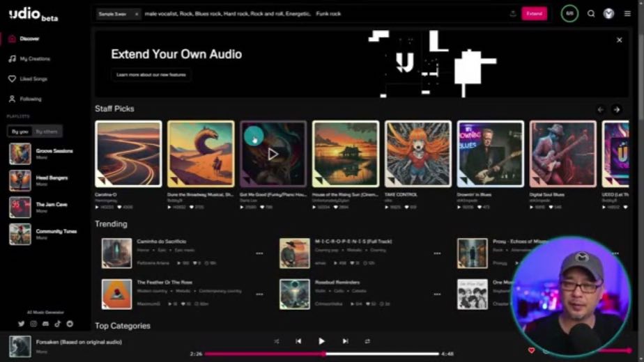Go to next Staff Picks with right arrow
Screen dimensions: 644x362
click(x=617, y=109)
